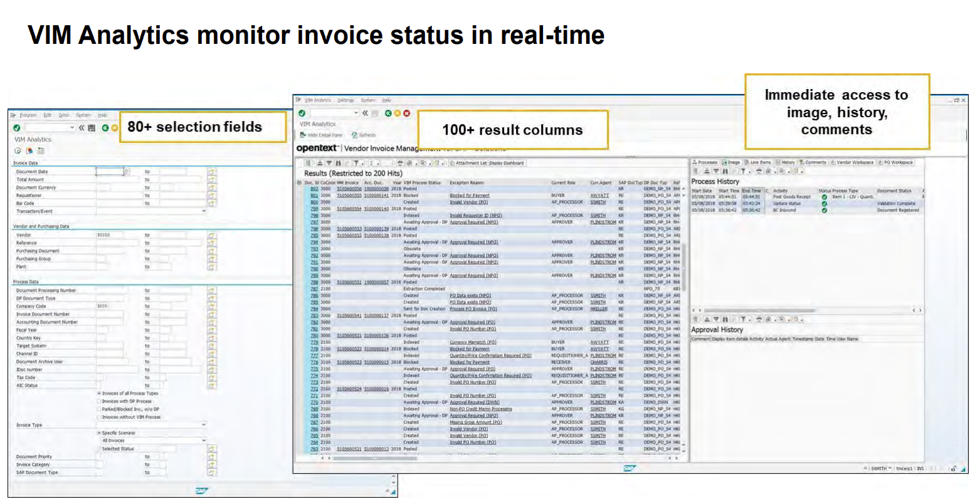Viewport: 980px width, 504px height.
Task: Click the Process History horizontal scrollbar
Action: 761,310
